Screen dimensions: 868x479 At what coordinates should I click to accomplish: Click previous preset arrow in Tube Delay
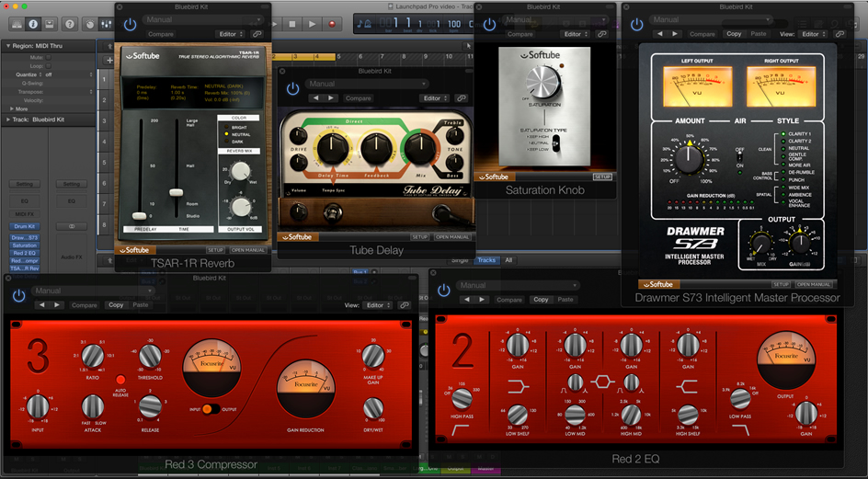[314, 98]
